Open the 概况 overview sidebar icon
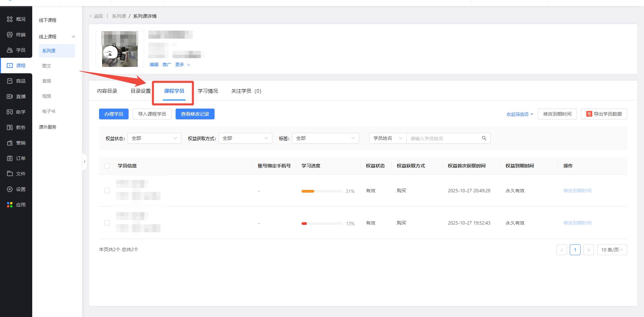 pos(10,19)
